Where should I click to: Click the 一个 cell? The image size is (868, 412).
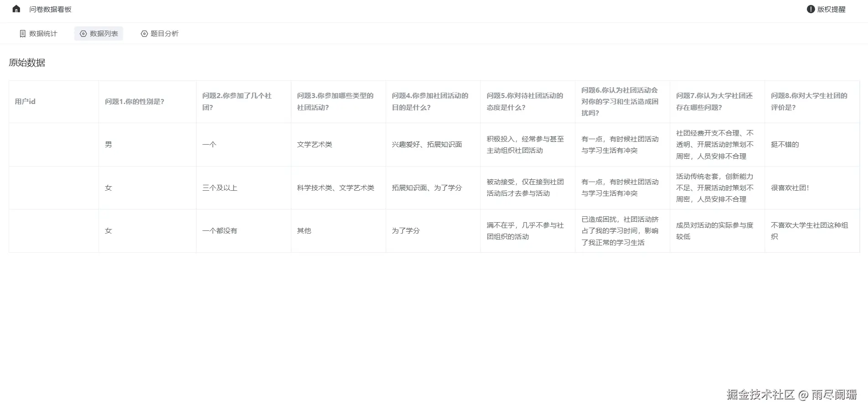tap(243, 145)
